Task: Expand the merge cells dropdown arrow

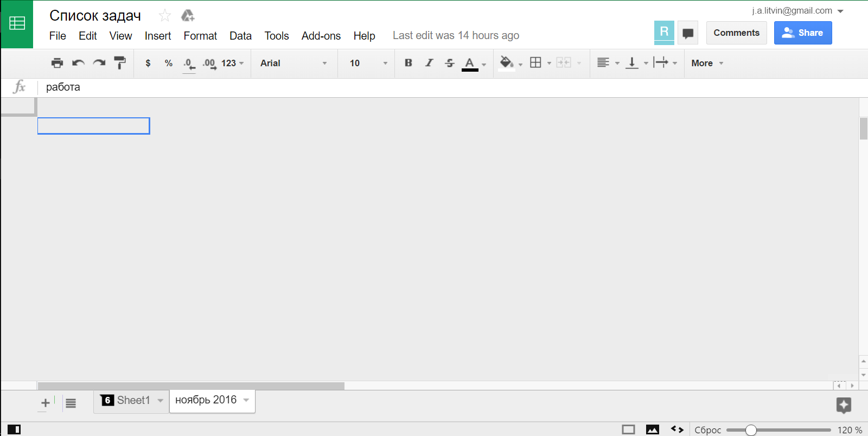Action: 579,64
